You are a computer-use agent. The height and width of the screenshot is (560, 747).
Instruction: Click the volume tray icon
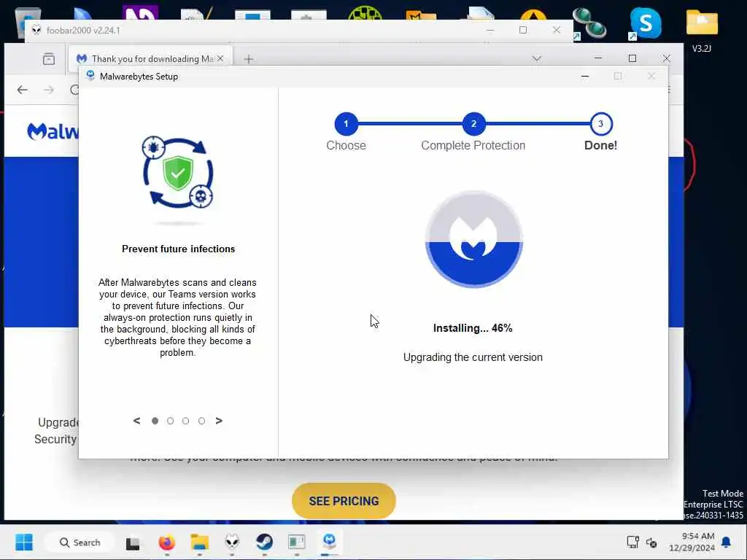pos(651,542)
